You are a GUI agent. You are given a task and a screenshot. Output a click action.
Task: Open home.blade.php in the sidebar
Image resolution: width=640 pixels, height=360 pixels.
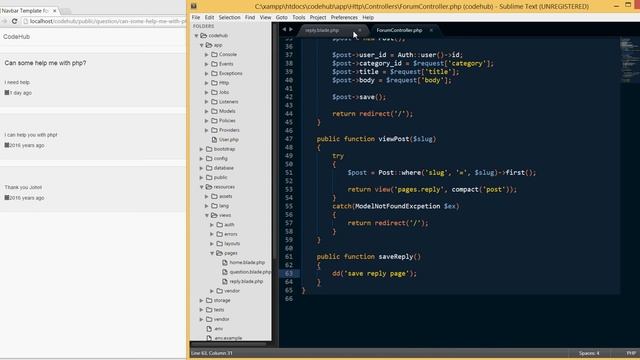pos(247,262)
